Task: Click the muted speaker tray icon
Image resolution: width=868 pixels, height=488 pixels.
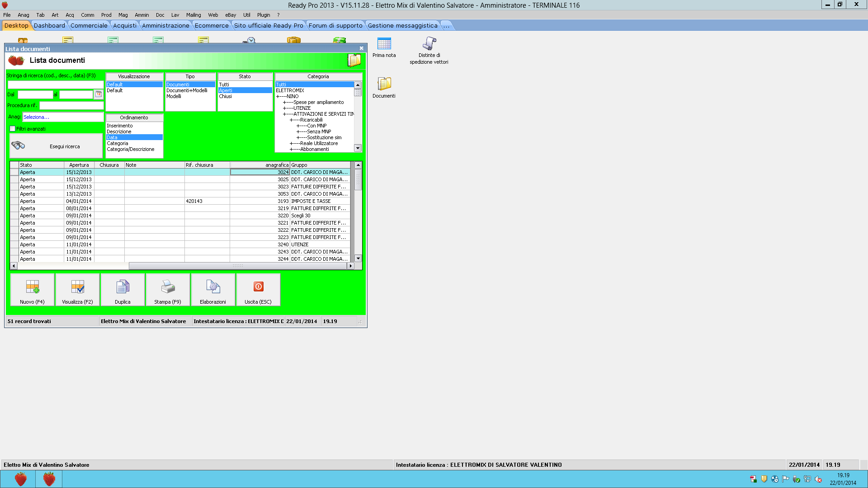Action: click(818, 479)
